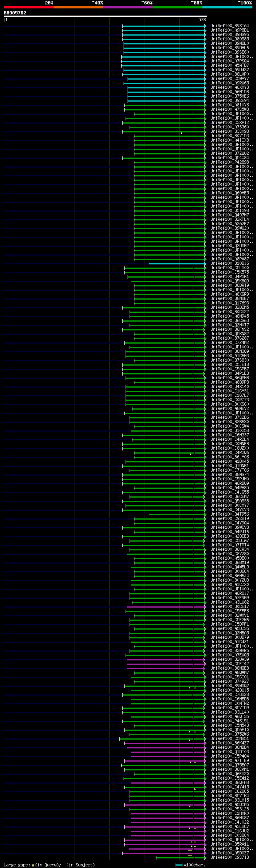Open hit UniRef100_B9HG95

point(230,35)
